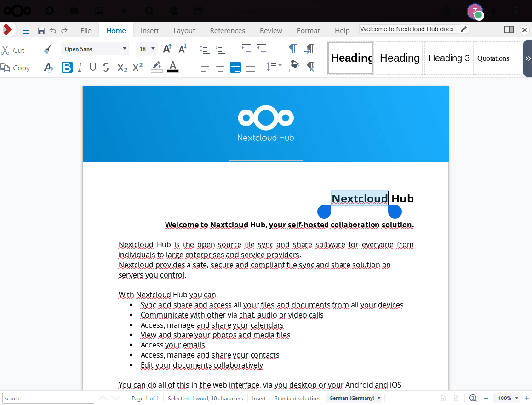Viewport: 532px width, 405px height.
Task: Open the 100% zoom level dropdown
Action: click(x=508, y=398)
